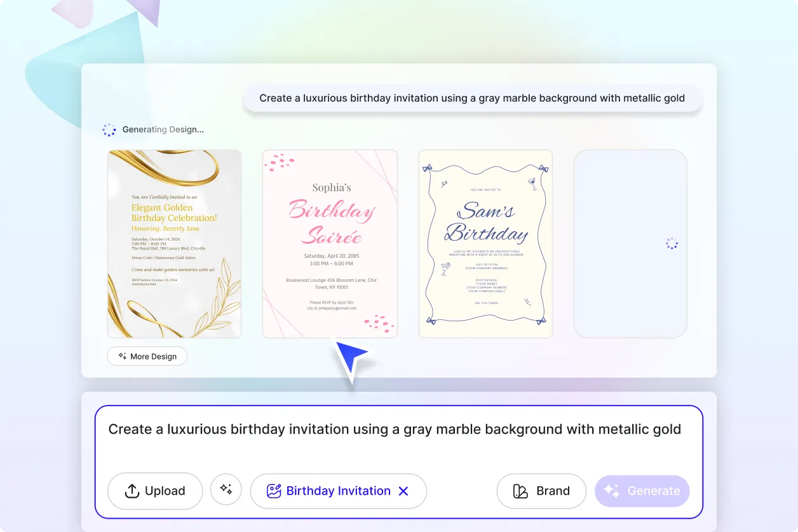Remove the Birthday Invitation tag using its X
The image size is (798, 532).
click(403, 490)
